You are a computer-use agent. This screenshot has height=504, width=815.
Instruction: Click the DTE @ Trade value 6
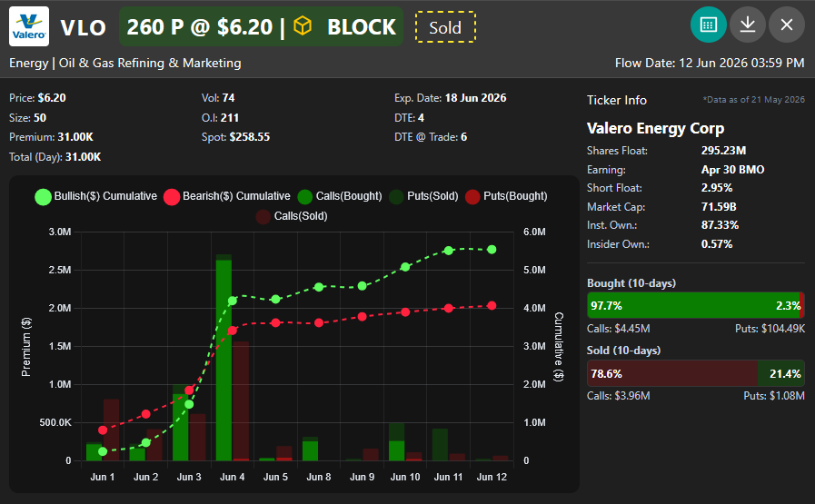pyautogui.click(x=463, y=137)
